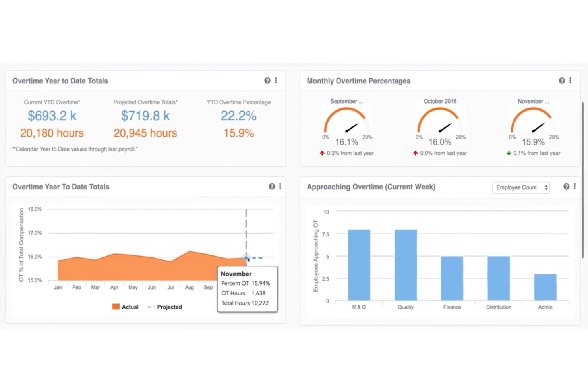Click Percent OT 15.94% in tooltip
588x392 pixels.
coord(246,283)
